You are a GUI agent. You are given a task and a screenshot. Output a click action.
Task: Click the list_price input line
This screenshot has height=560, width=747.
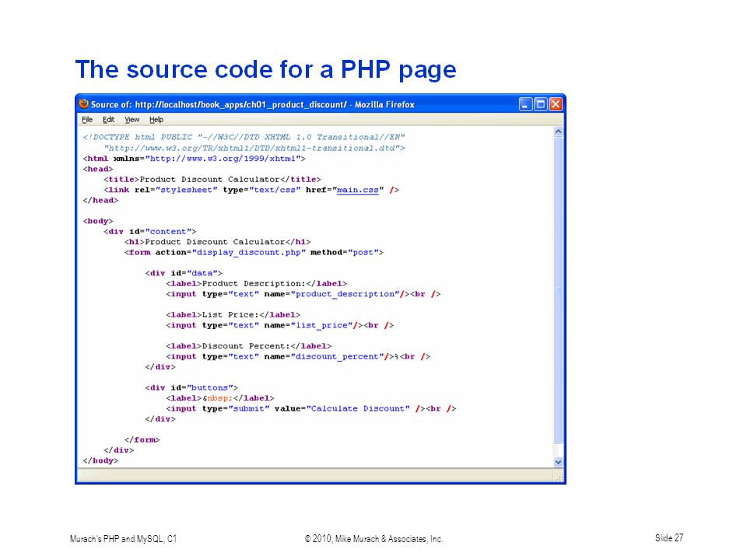click(x=279, y=326)
